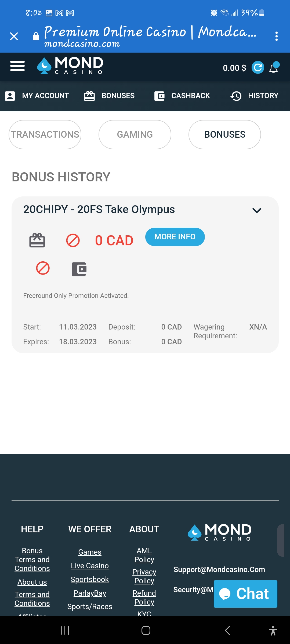Open the live Chat widget
Viewport: 290px width, 644px height.
coord(245,594)
